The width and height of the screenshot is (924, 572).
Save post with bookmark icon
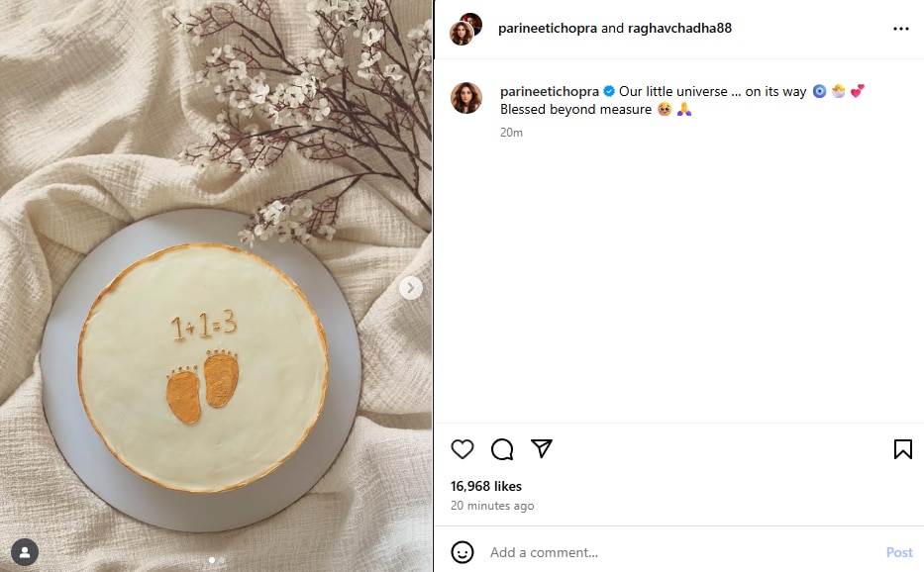903,449
